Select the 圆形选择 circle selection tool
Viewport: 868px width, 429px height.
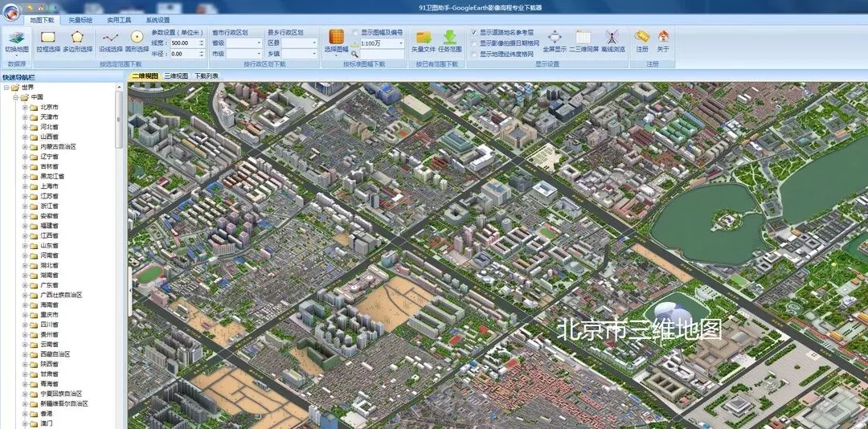pyautogui.click(x=137, y=42)
